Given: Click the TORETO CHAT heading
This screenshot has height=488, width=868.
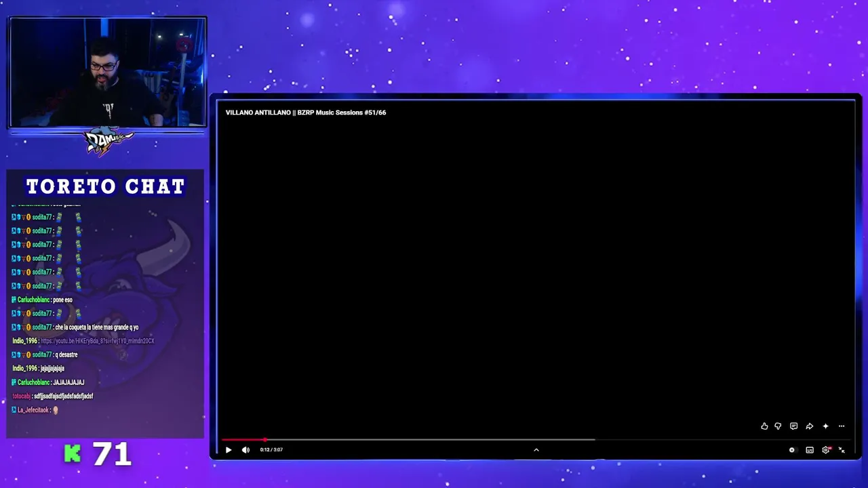Looking at the screenshot, I should (x=105, y=186).
